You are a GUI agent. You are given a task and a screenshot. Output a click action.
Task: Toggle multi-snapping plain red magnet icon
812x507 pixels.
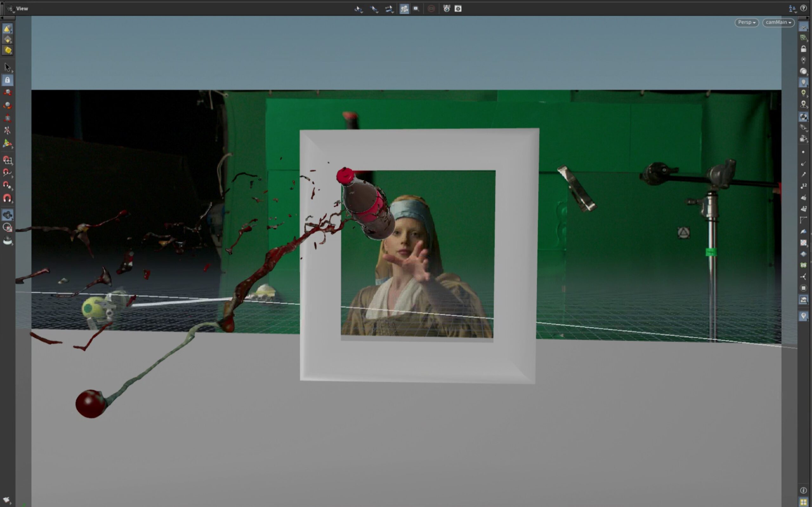(x=7, y=198)
